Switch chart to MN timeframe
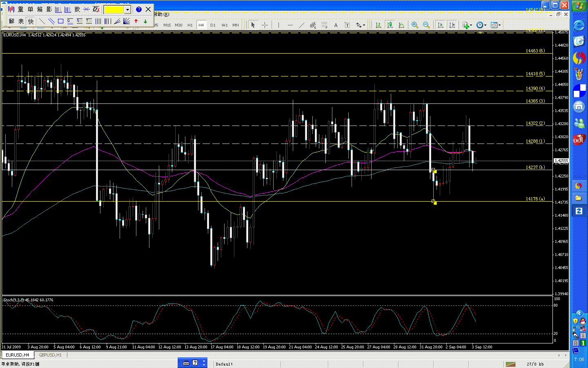The image size is (588, 368). [x=236, y=25]
